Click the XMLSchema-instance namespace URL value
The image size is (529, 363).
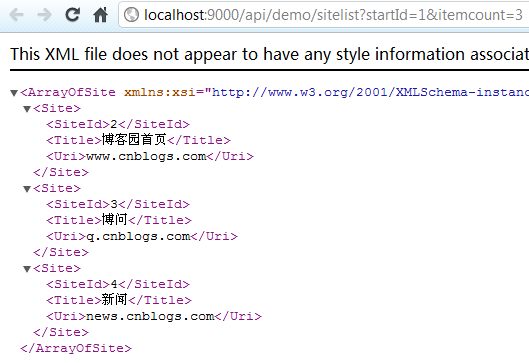tap(370, 92)
